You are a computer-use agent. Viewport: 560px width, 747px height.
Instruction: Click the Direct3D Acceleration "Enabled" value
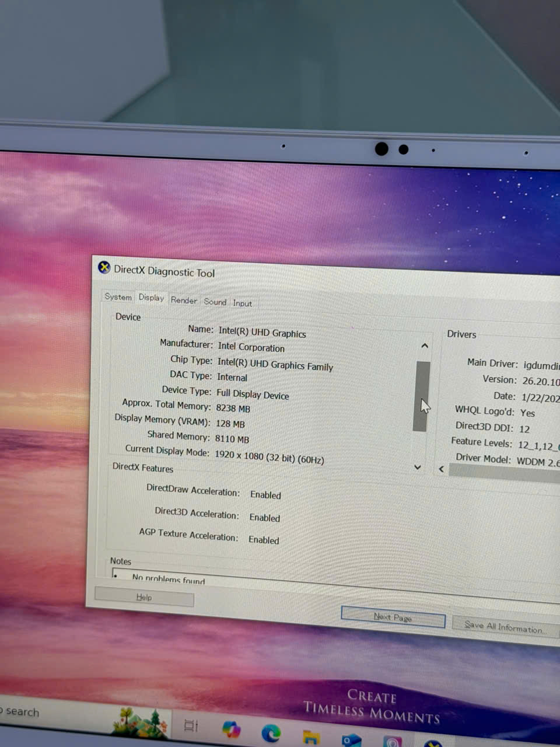[x=265, y=517]
